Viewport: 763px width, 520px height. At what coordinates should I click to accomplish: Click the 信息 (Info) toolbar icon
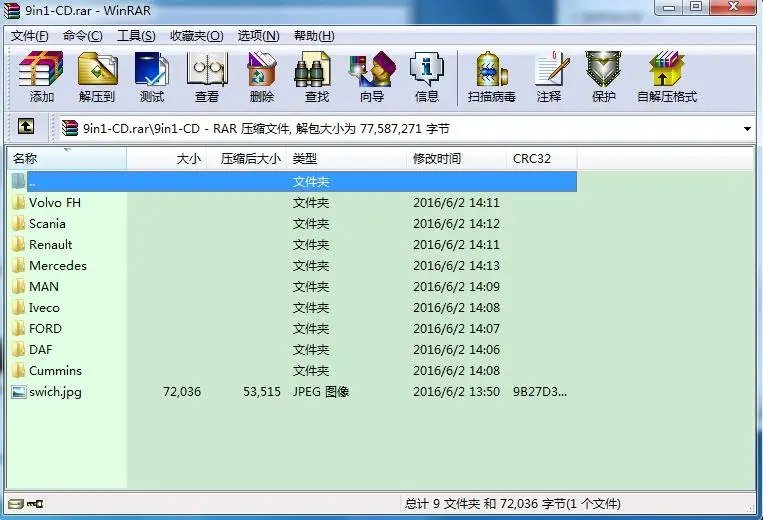pyautogui.click(x=427, y=77)
